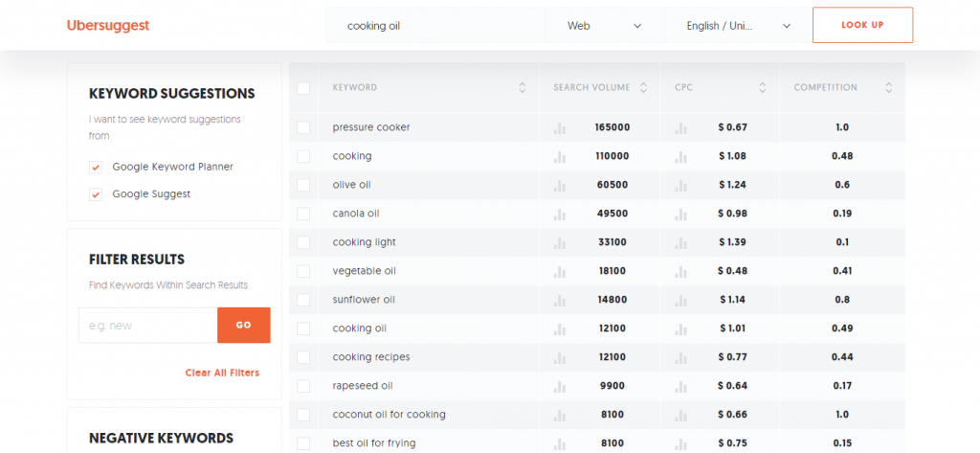Click the NEGATIVE KEYWORDS panel heading
980x453 pixels.
pos(161,438)
